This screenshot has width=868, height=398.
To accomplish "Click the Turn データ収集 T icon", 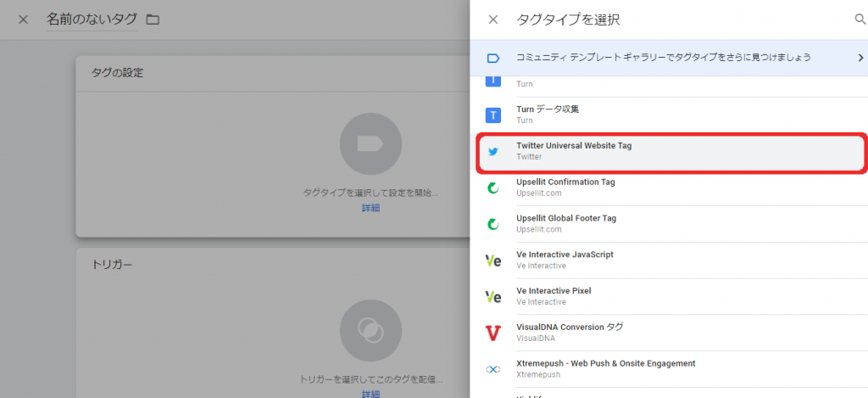I will click(492, 115).
